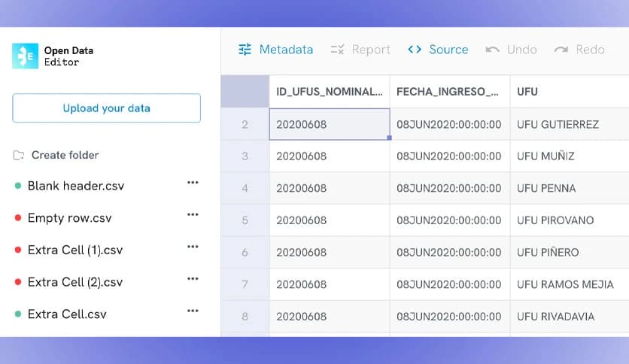Open the Extra Cell.csv file
629x364 pixels.
[67, 314]
